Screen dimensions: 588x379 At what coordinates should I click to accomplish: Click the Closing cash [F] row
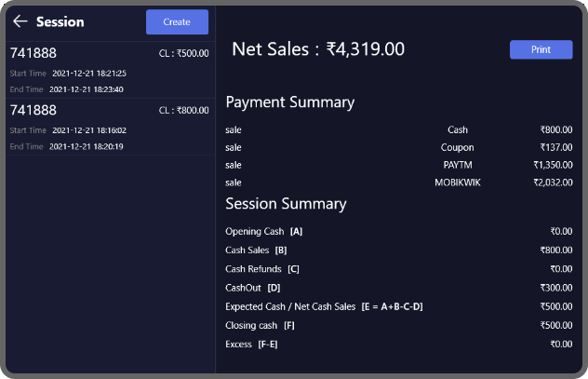click(398, 325)
